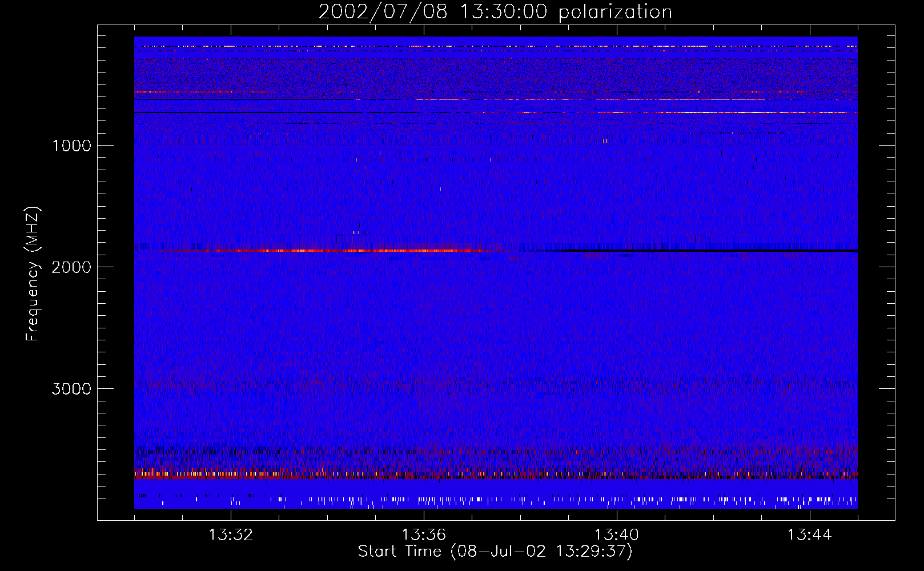924x571 pixels.
Task: Click the '2000' frequency tick label
Action: [71, 267]
